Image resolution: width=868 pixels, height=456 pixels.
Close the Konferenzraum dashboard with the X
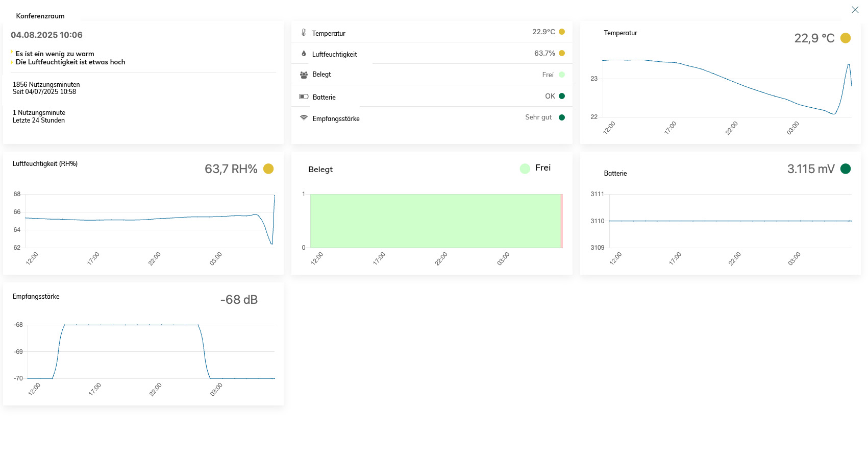coord(855,10)
